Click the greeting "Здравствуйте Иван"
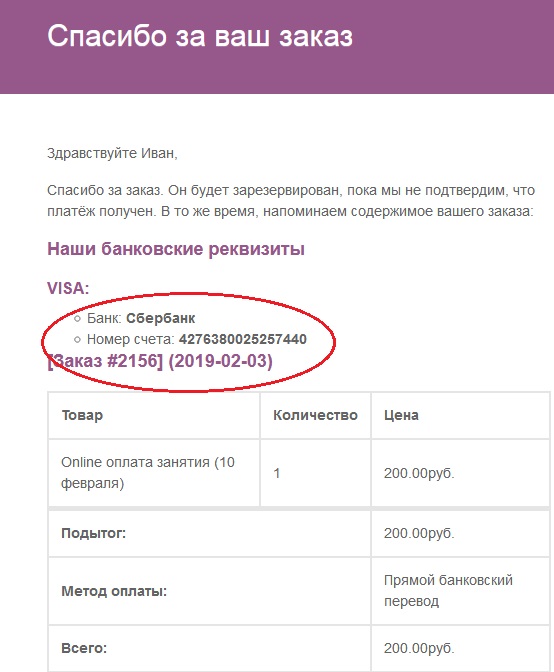The width and height of the screenshot is (554, 672). pos(112,153)
